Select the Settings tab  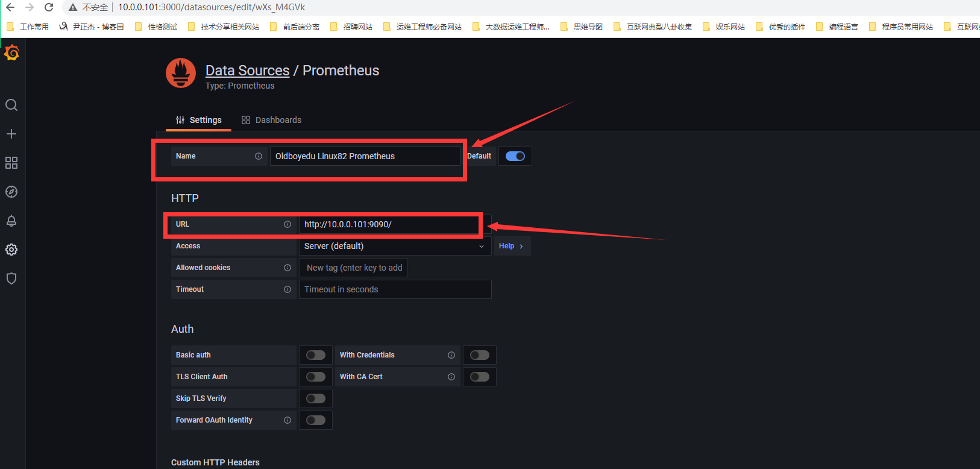pyautogui.click(x=199, y=120)
